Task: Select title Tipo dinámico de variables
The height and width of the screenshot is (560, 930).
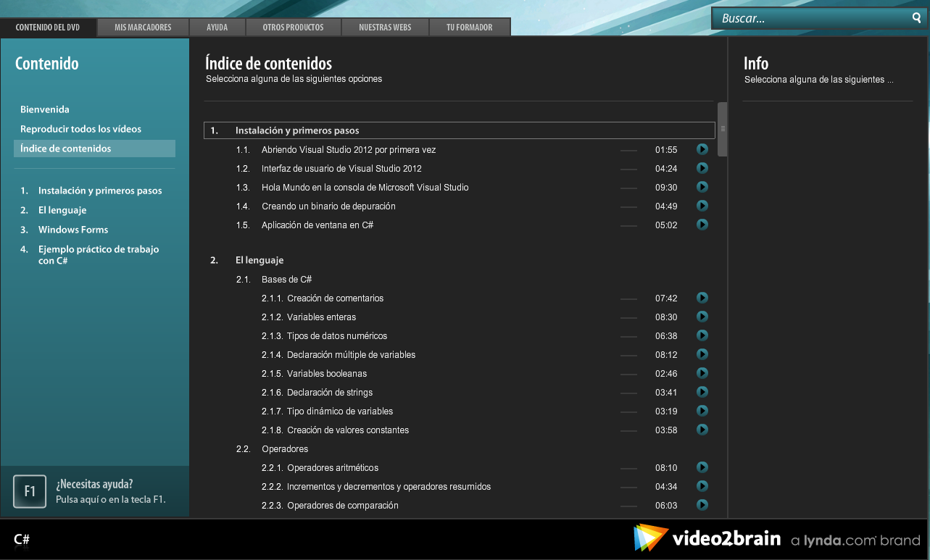Action: click(340, 411)
